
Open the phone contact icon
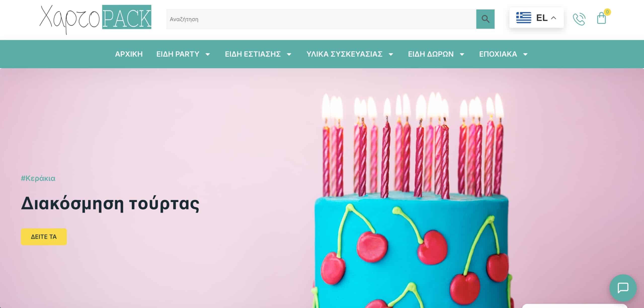579,19
